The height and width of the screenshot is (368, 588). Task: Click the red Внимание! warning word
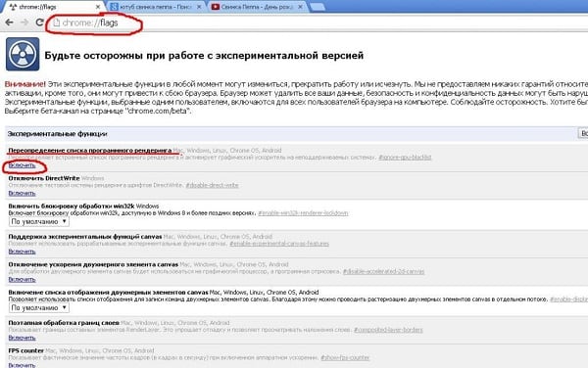point(24,84)
